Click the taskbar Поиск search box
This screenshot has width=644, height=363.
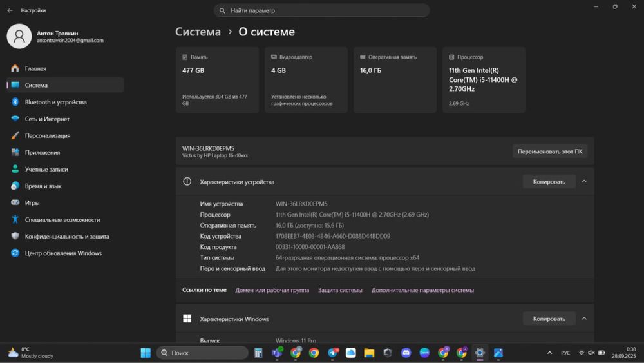[202, 353]
